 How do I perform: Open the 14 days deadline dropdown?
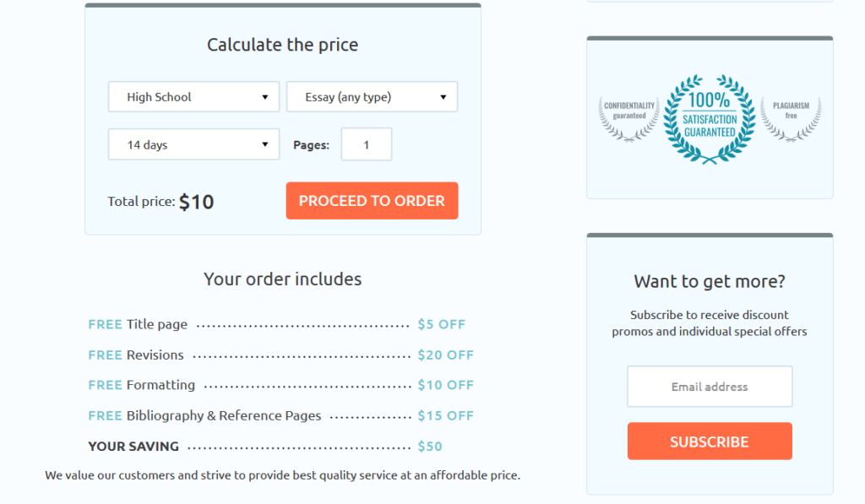pos(193,144)
